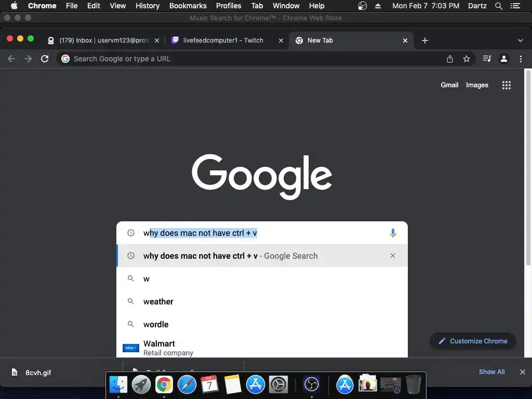Select the 'wordle' suggestion
532x399 pixels.
click(262, 324)
